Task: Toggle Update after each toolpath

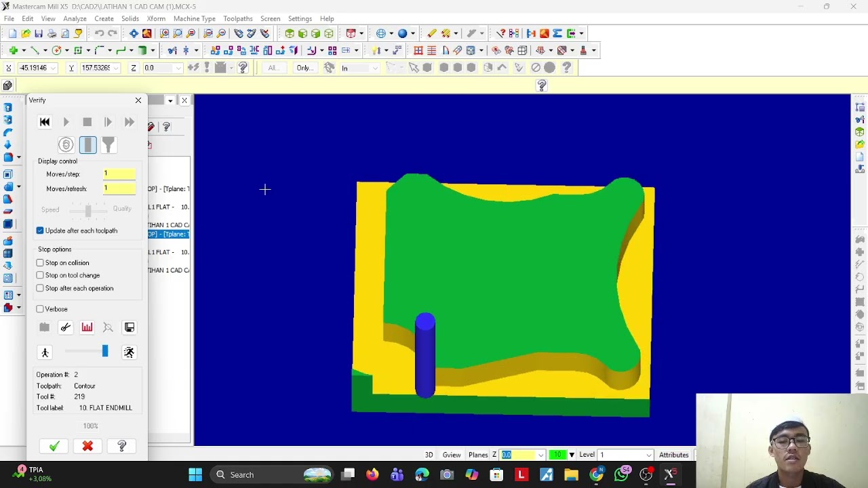Action: (77, 230)
